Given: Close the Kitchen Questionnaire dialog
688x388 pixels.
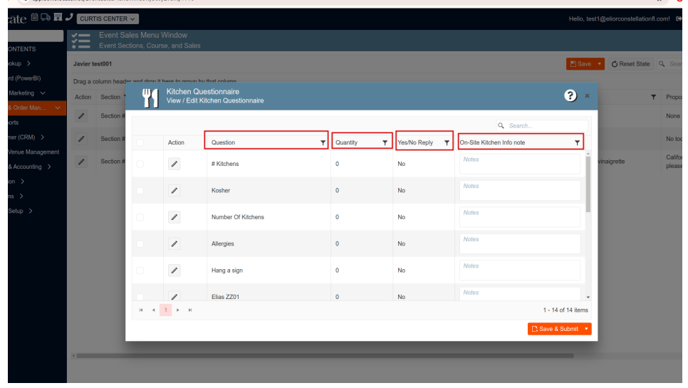Looking at the screenshot, I should tap(587, 96).
